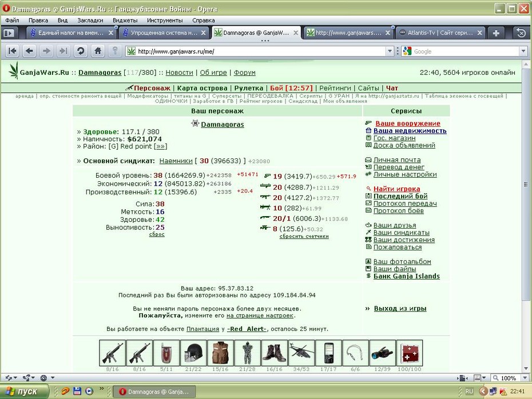Image resolution: width=532 pixels, height=399 pixels.
Task: Click the camouflage suit thumbnail 21/28
Action: click(x=247, y=353)
